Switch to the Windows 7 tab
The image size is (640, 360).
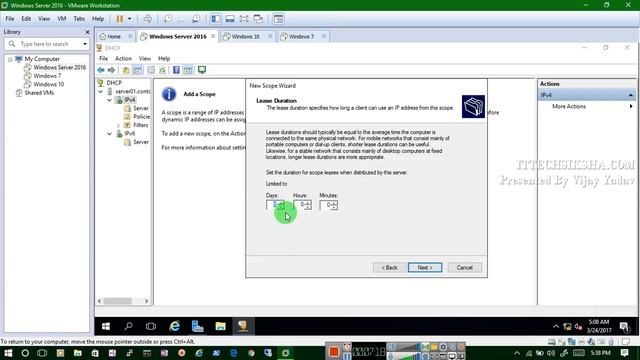tap(301, 36)
